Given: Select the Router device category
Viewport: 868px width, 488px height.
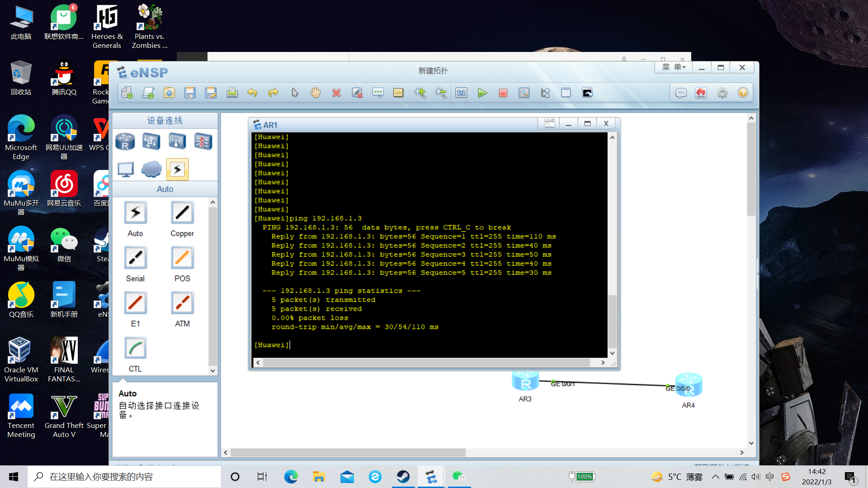Looking at the screenshot, I should 125,142.
